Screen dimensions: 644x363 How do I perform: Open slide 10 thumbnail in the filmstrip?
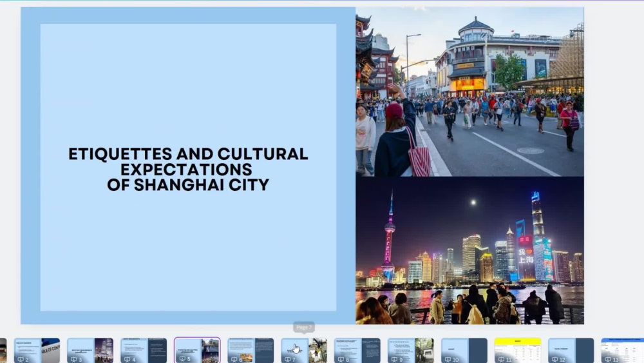(x=464, y=350)
